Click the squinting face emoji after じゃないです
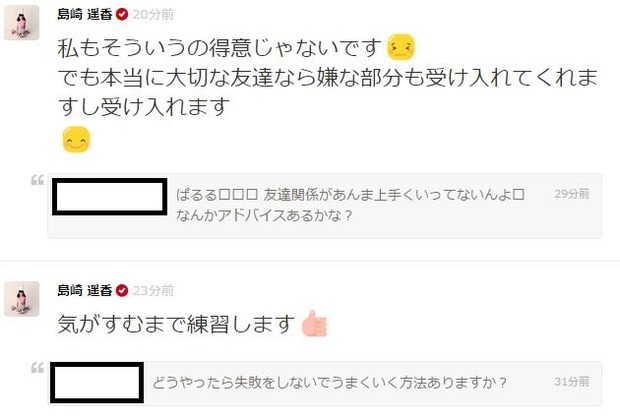The height and width of the screenshot is (419, 620). [401, 47]
